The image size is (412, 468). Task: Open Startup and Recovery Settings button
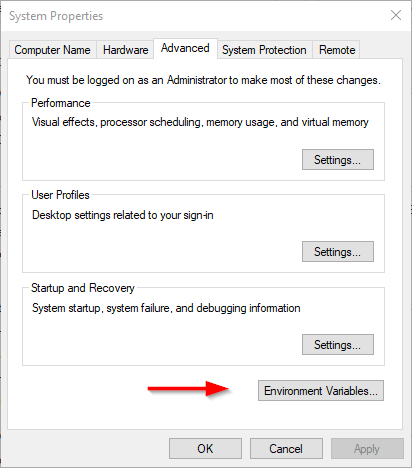(338, 345)
